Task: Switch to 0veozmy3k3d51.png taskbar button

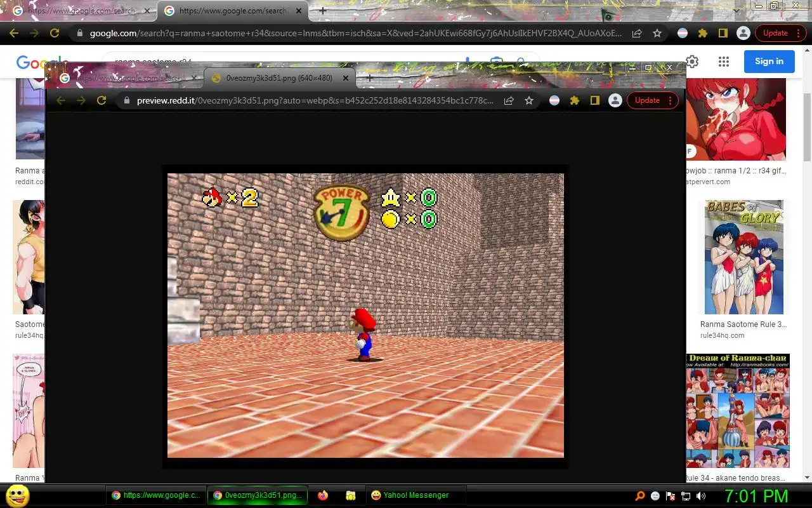Action: click(x=258, y=495)
